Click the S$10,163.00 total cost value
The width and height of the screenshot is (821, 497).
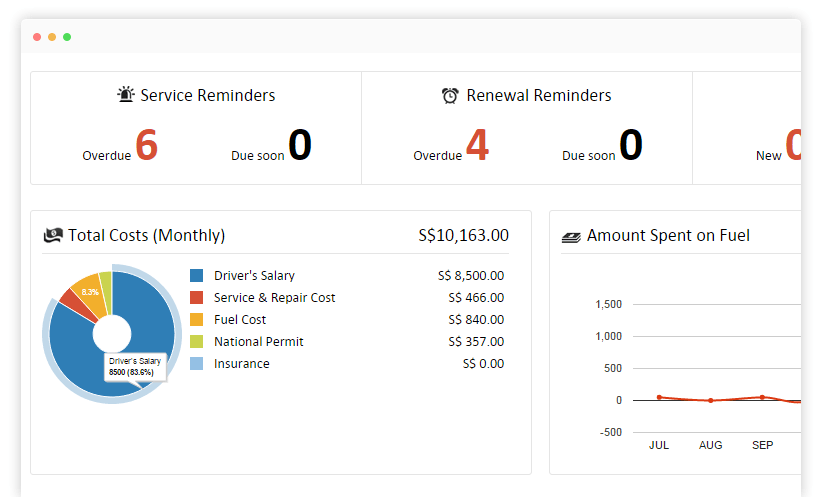point(463,235)
